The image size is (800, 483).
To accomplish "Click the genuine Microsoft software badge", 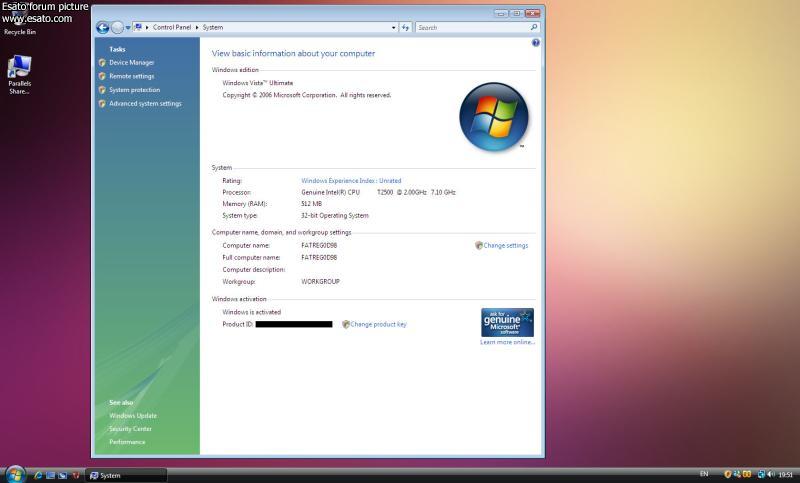I will pyautogui.click(x=507, y=322).
